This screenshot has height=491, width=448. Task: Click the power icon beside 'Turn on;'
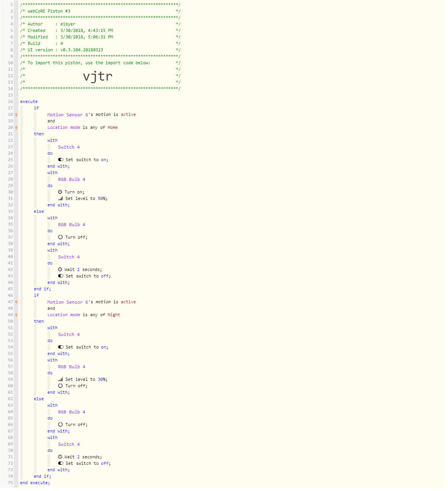coord(60,192)
